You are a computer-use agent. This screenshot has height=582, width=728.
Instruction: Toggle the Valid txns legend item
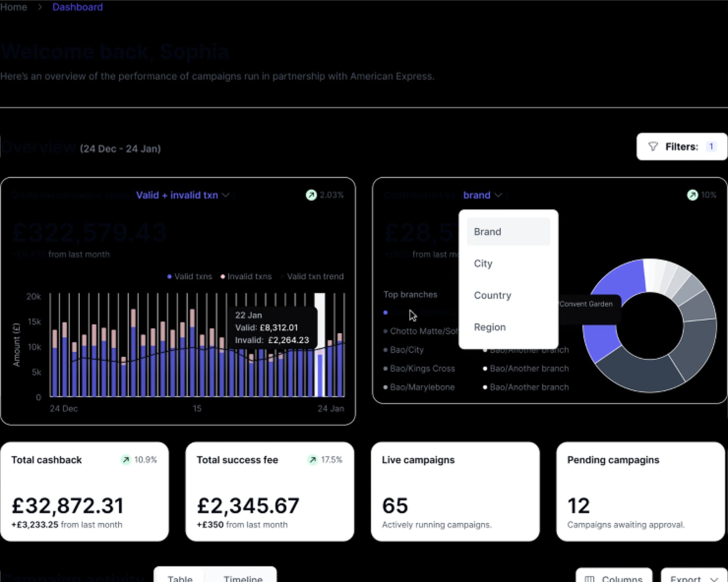click(x=190, y=277)
